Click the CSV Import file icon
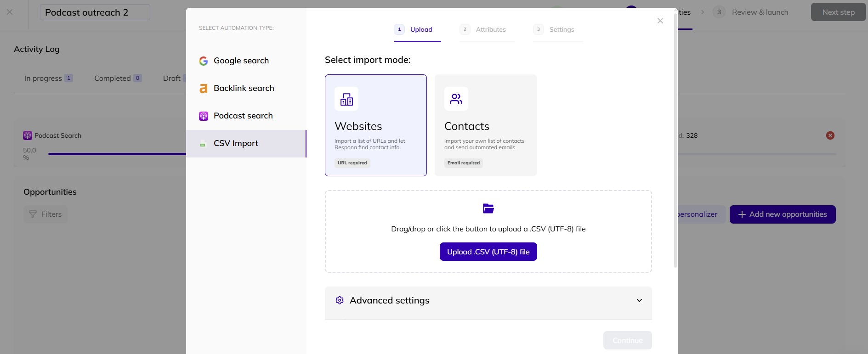The width and height of the screenshot is (868, 354). coord(203,144)
